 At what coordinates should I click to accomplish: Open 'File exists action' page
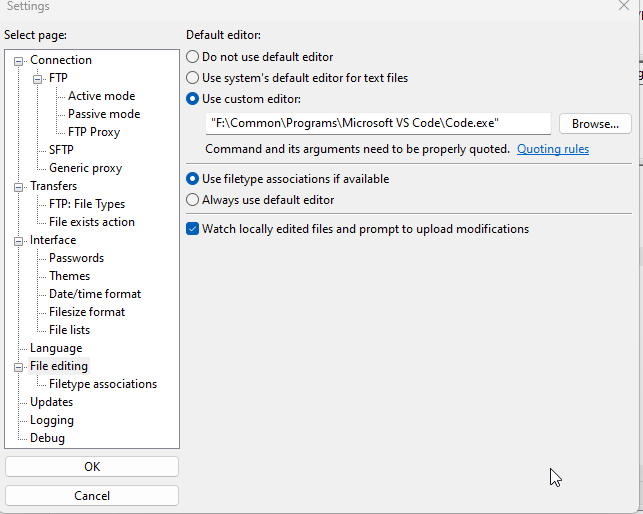[91, 222]
